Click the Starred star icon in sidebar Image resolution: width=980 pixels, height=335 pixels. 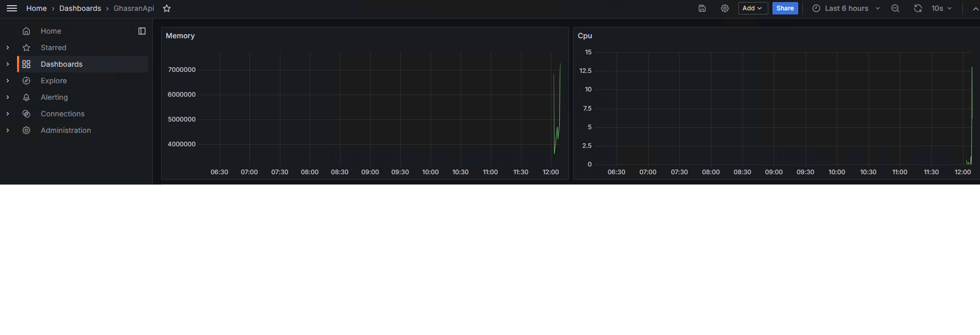(26, 48)
